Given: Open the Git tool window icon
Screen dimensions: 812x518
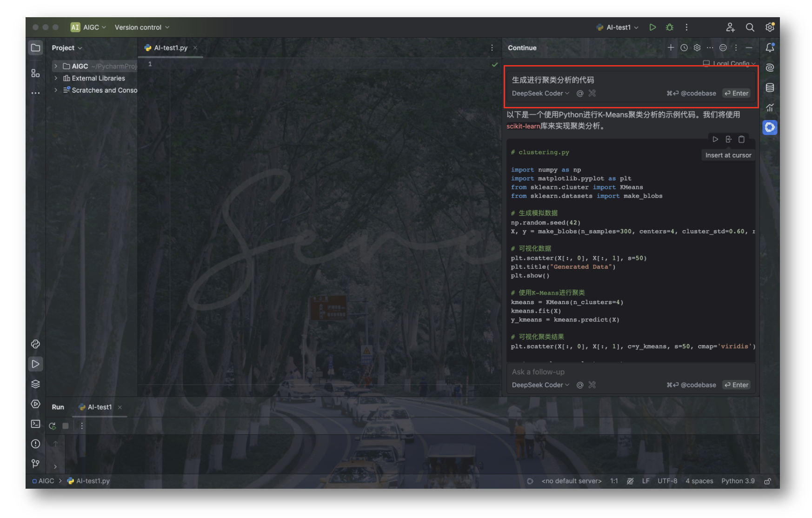Looking at the screenshot, I should [35, 464].
